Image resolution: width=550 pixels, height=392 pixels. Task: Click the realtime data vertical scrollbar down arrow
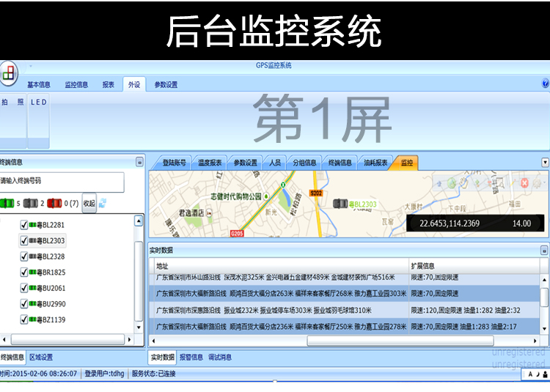pyautogui.click(x=544, y=328)
